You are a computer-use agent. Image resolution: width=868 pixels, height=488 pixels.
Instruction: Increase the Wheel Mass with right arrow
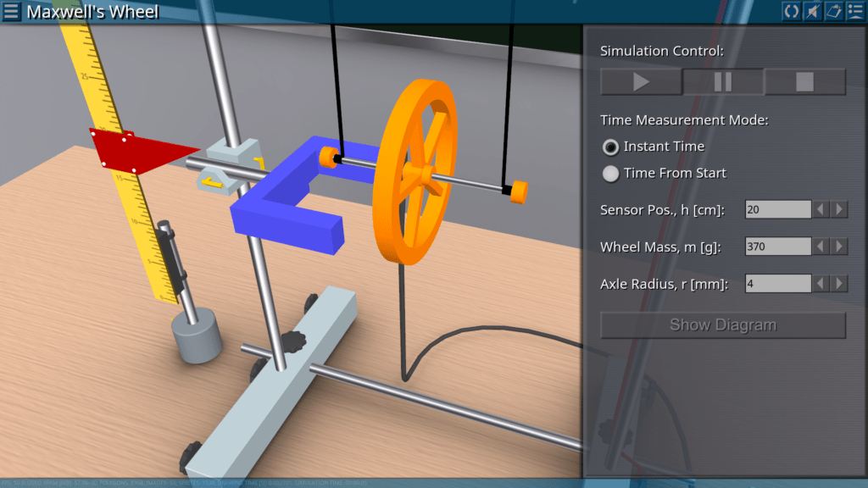839,247
